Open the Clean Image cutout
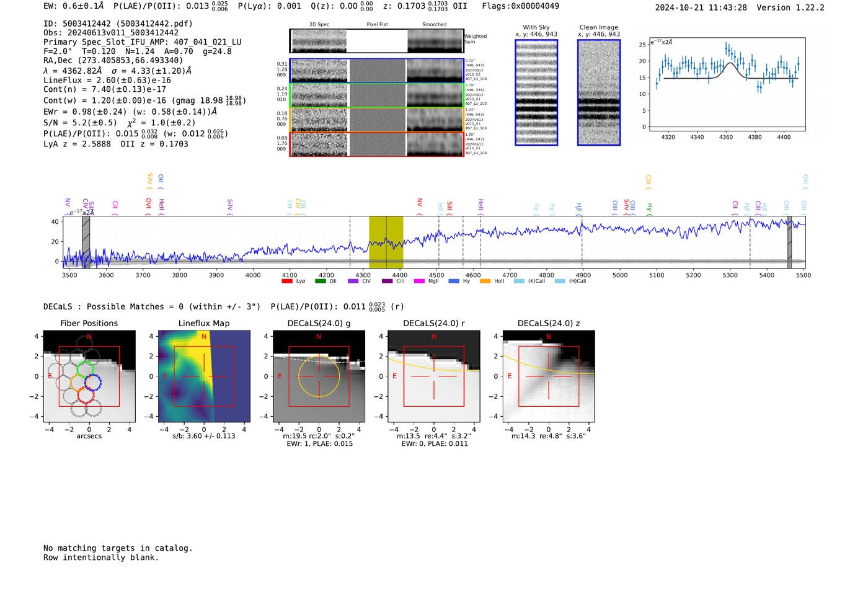Screen dimensions: 868x591 coord(599,92)
